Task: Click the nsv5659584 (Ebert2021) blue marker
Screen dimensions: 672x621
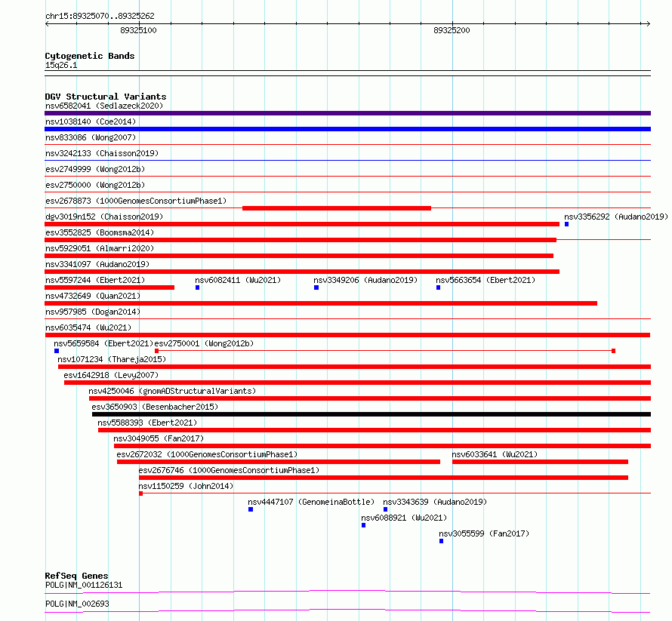Action: coord(57,351)
